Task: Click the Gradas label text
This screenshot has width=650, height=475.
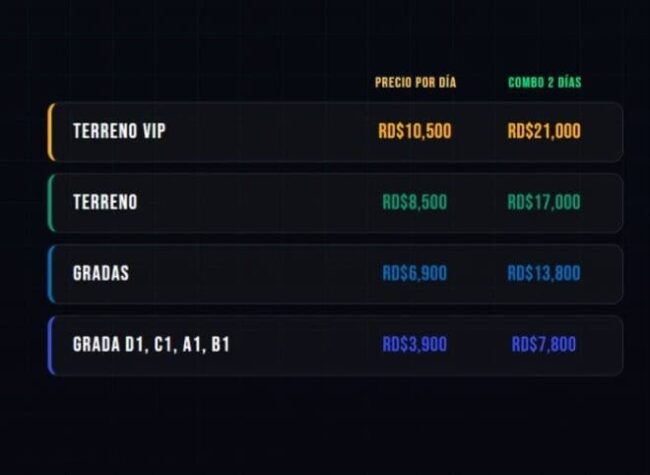Action: [x=101, y=273]
